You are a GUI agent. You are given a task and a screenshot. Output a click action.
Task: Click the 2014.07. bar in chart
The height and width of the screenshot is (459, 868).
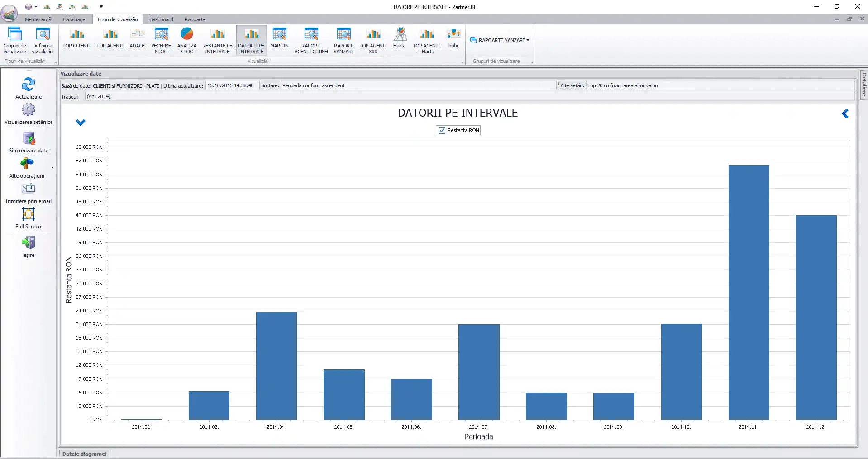(x=479, y=372)
